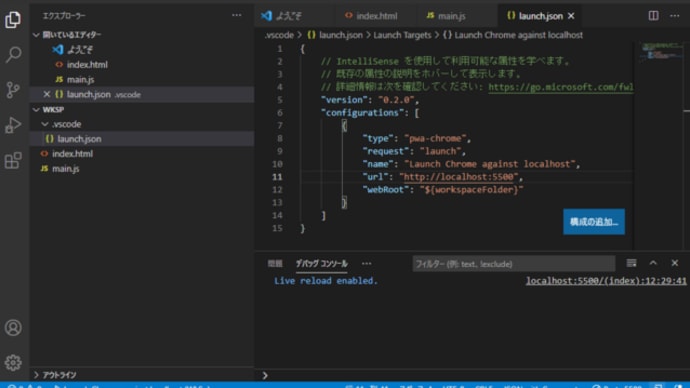Click the .vscode breadcrumb
Screen dimensions: 690x388
click(x=279, y=35)
